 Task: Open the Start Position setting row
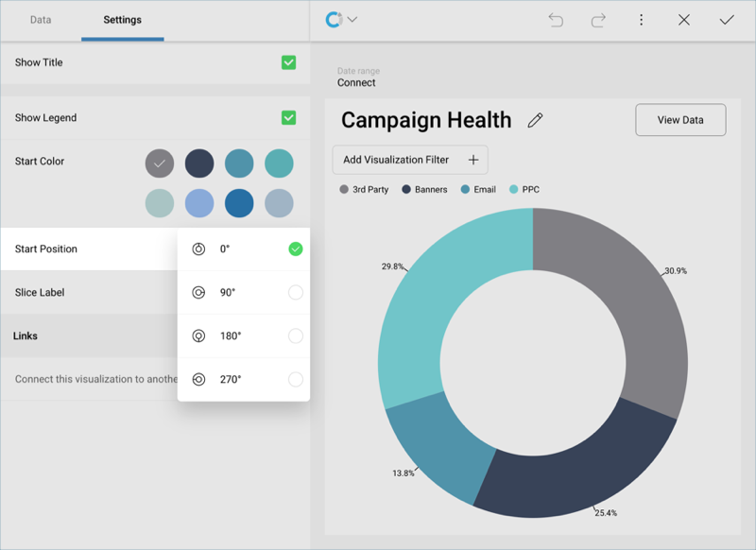[89, 249]
